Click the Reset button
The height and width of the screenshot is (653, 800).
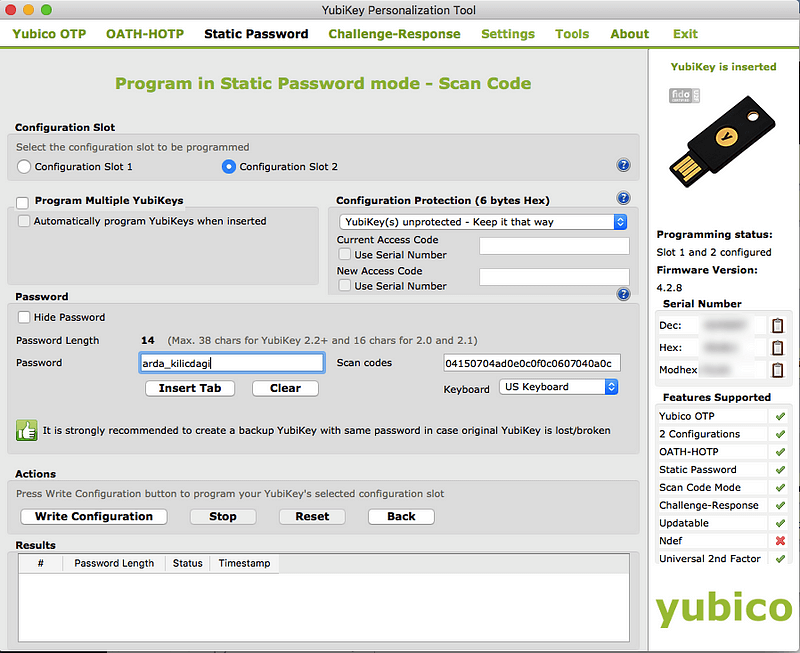tap(312, 516)
